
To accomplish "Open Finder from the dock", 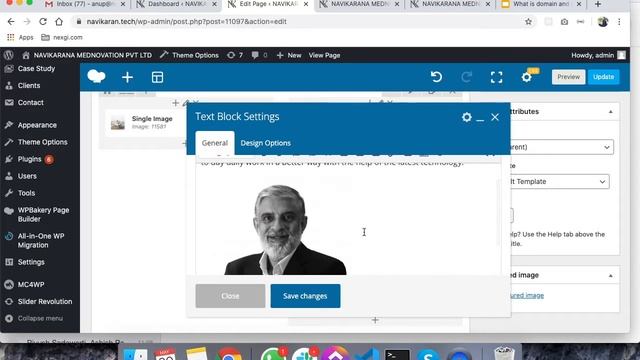I will tap(135, 354).
